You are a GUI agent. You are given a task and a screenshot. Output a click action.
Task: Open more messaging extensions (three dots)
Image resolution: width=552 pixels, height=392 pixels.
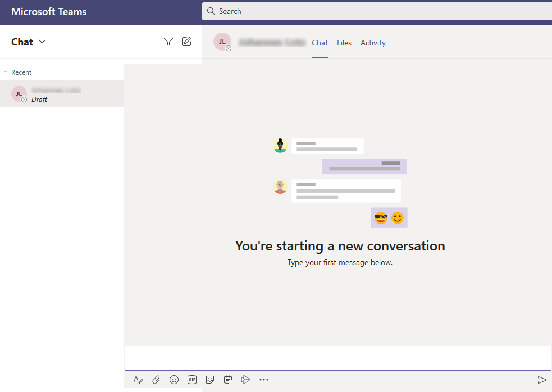click(264, 380)
